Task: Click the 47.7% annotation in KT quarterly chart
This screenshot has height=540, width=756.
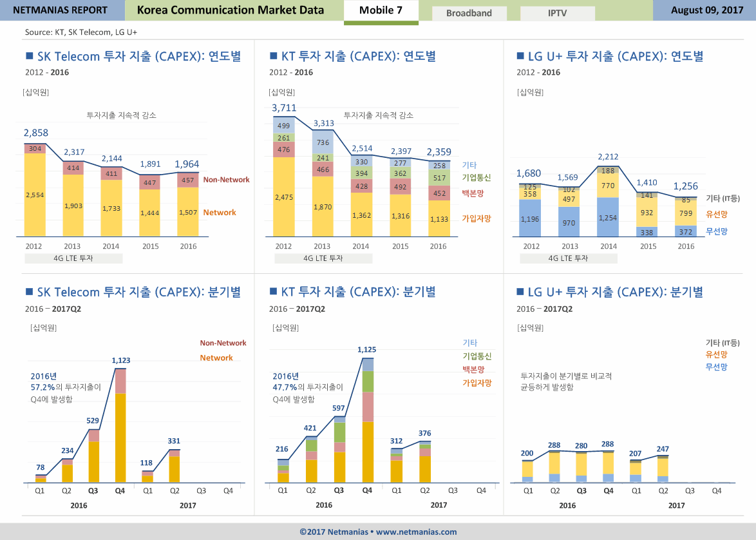Action: 285,387
